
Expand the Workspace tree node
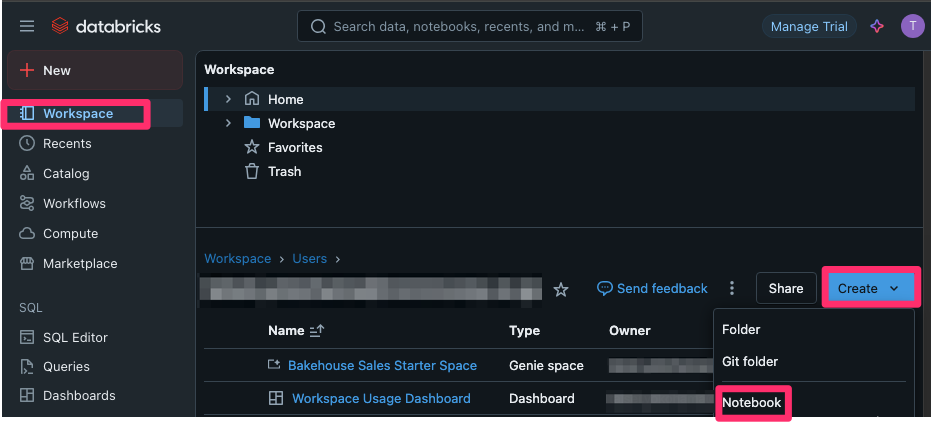229,123
